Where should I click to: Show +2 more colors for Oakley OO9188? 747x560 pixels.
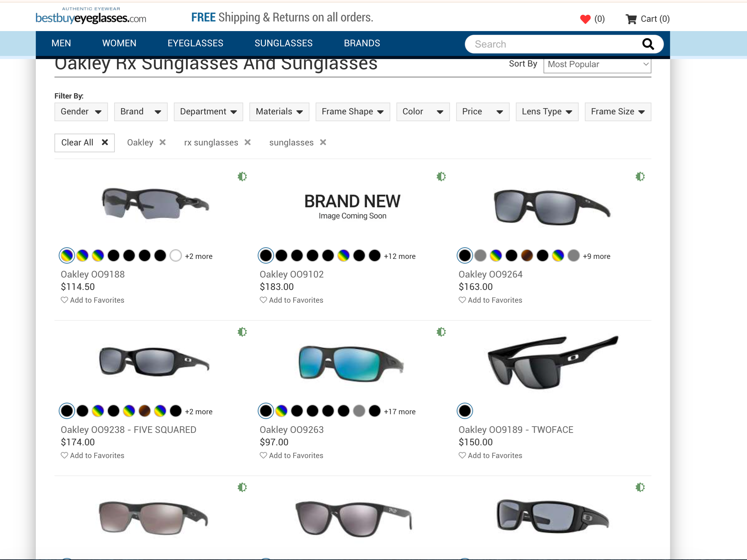pyautogui.click(x=199, y=256)
